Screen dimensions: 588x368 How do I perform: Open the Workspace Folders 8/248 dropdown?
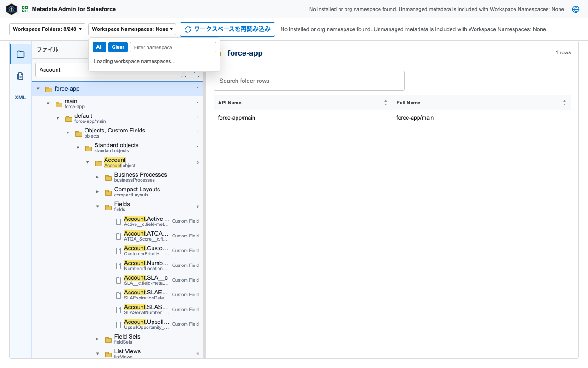(47, 29)
